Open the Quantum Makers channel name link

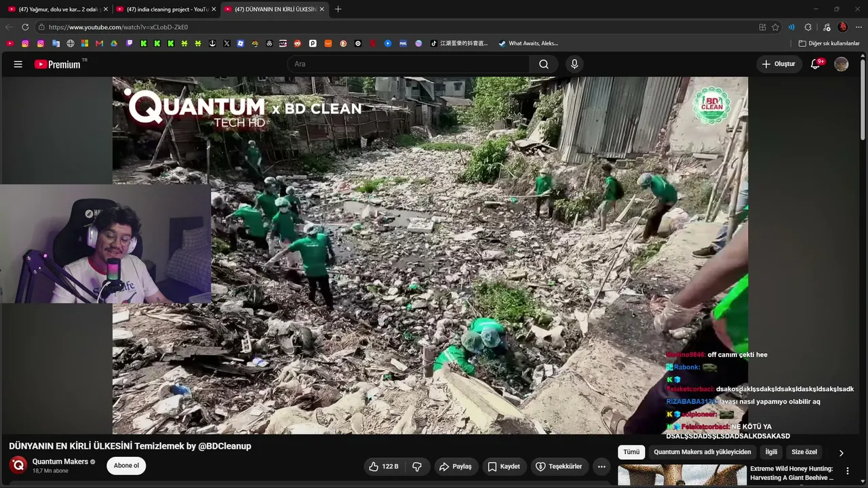[x=60, y=462]
